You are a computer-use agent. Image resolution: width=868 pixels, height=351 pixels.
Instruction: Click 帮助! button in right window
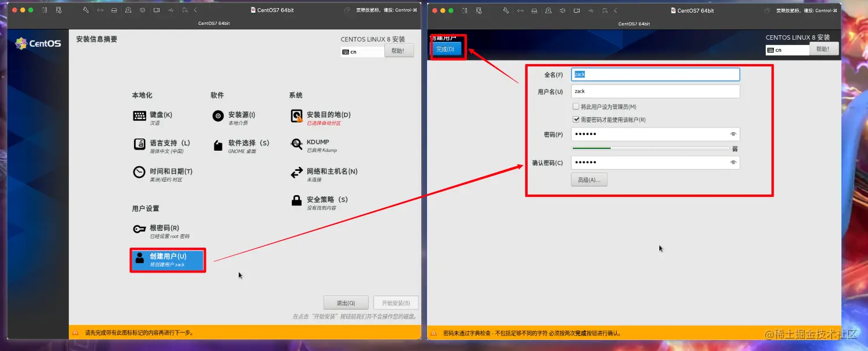click(823, 49)
